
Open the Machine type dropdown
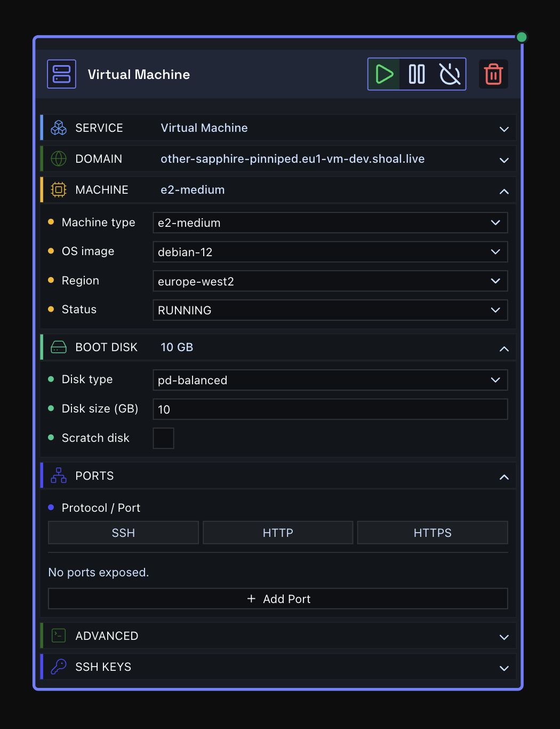click(330, 223)
